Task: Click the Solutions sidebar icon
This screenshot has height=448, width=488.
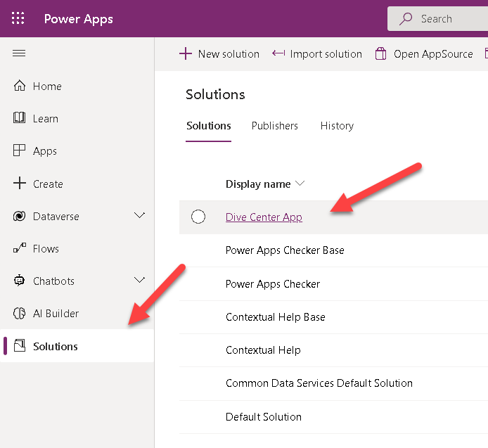Action: point(19,345)
